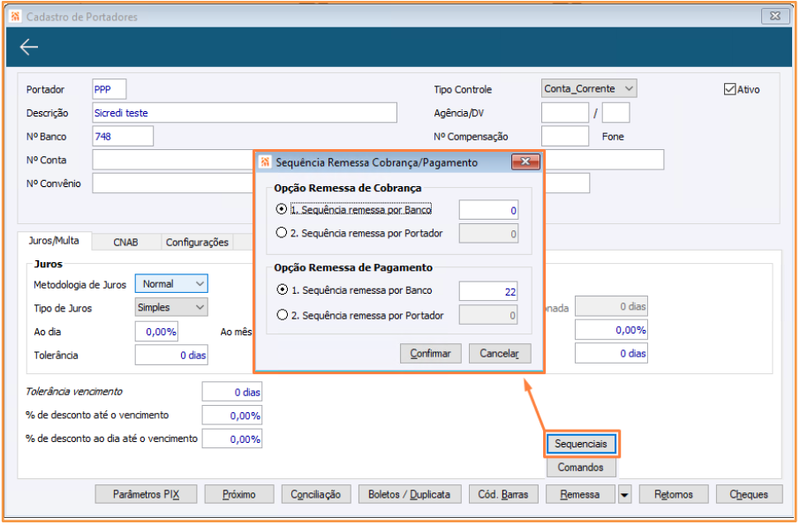Open the Tipo Controle dropdown
Image resolution: width=800 pixels, height=525 pixels.
tap(589, 89)
